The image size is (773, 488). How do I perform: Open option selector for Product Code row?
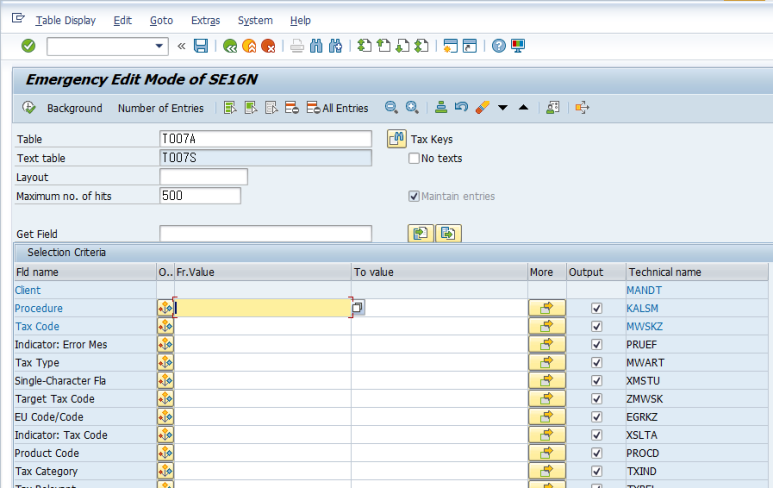pos(165,453)
